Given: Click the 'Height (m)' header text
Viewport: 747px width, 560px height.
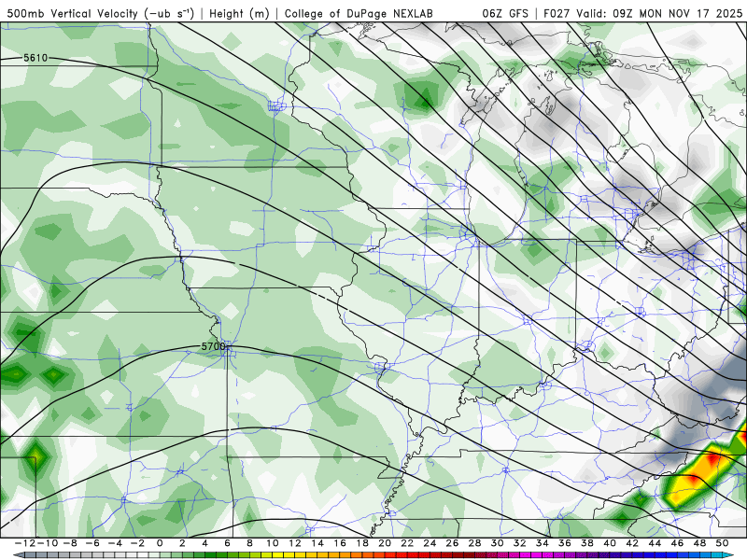Looking at the screenshot, I should 239,14.
